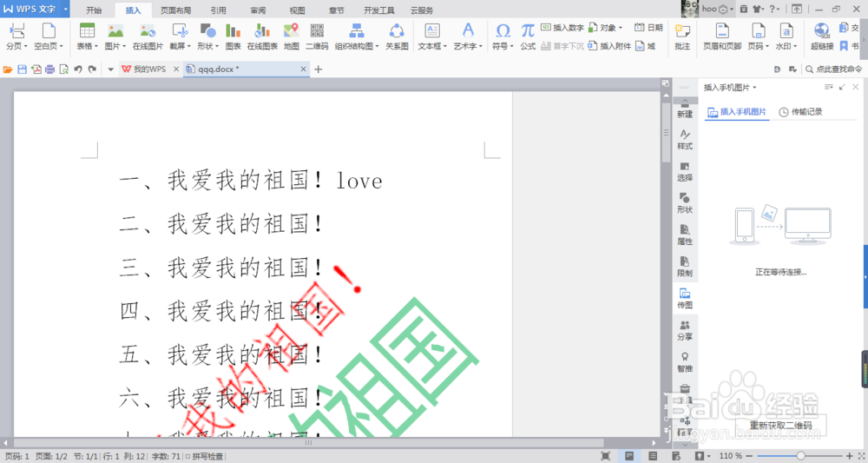This screenshot has height=463, width=868.
Task: Click the save icon in quick toolbar
Action: point(23,69)
